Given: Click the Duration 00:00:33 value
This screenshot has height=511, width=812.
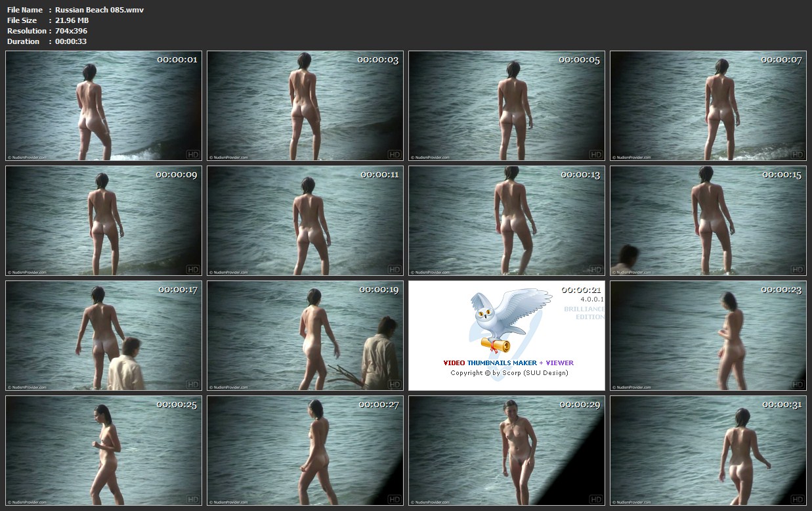Looking at the screenshot, I should [71, 41].
